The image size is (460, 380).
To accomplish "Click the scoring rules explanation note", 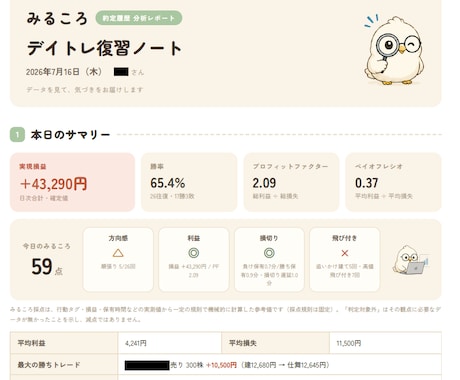I will [225, 314].
